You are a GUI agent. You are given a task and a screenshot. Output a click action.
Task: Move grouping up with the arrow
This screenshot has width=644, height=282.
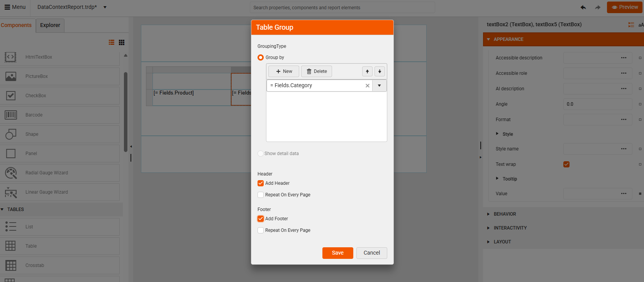click(x=367, y=71)
